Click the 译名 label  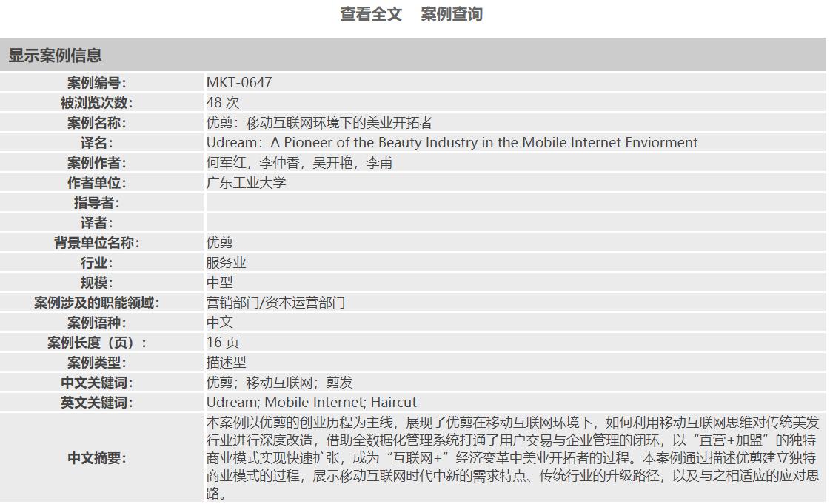pos(96,143)
